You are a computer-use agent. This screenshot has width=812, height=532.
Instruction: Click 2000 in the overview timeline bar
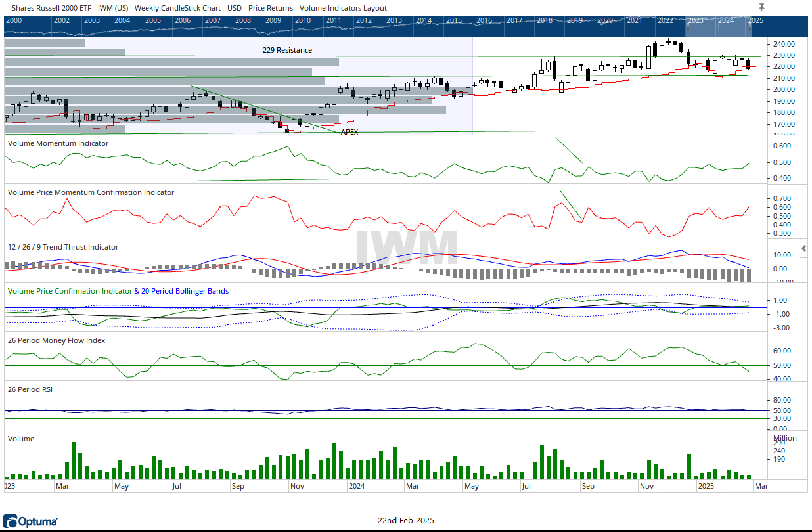[13, 20]
